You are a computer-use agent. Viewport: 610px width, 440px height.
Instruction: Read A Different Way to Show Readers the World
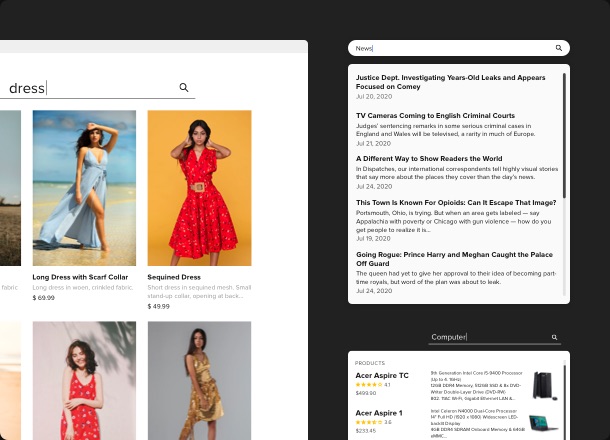click(429, 158)
